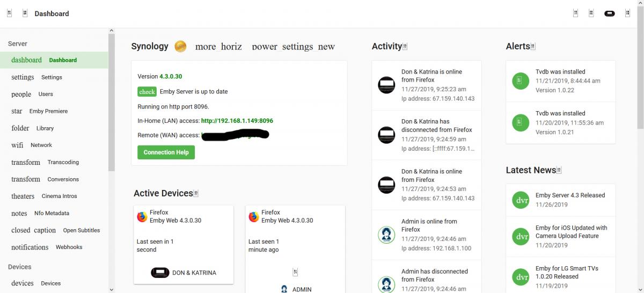Viewport: 644px width, 293px height.
Task: Click green icon of Tvdb Version 1.0.22 alert
Action: (521, 80)
